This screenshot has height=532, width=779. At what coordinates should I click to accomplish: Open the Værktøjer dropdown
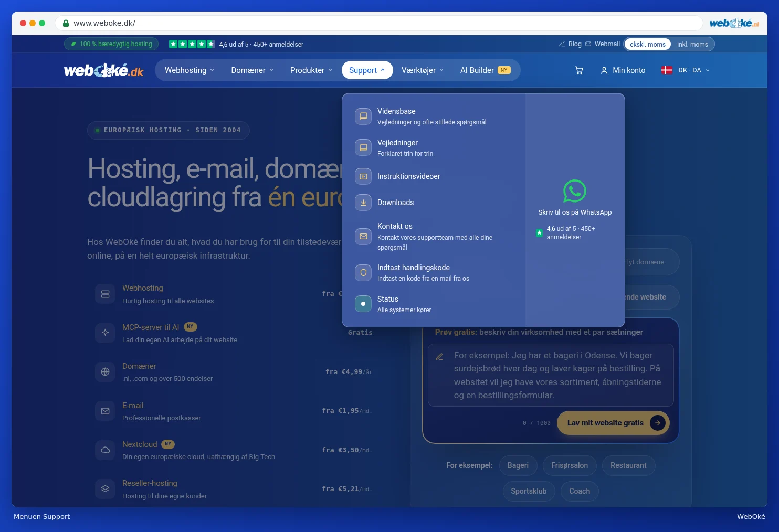point(423,70)
